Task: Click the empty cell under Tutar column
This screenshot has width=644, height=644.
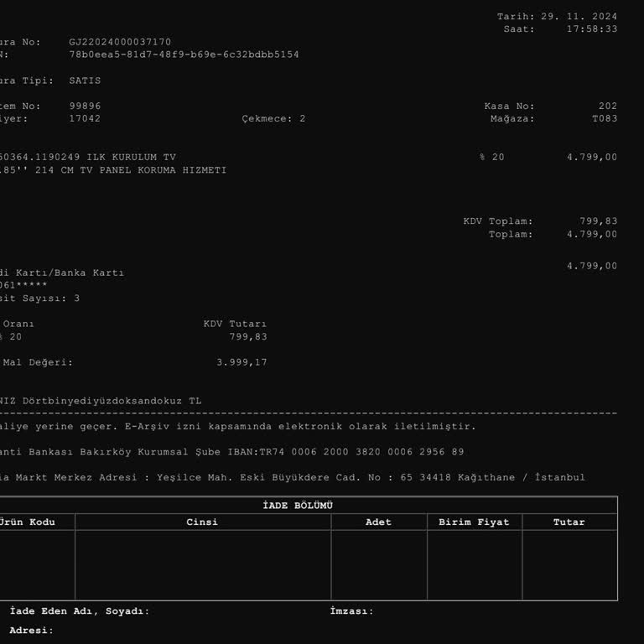Action: point(569,565)
